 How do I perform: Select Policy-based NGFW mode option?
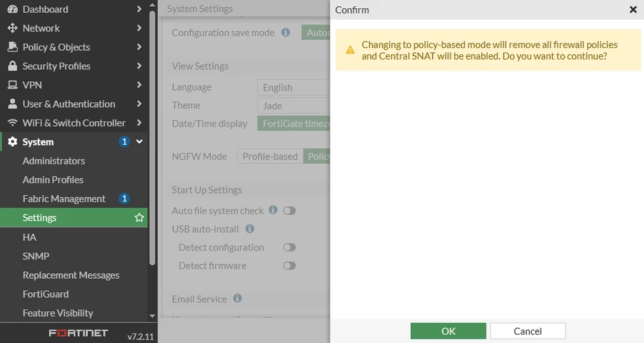point(317,156)
